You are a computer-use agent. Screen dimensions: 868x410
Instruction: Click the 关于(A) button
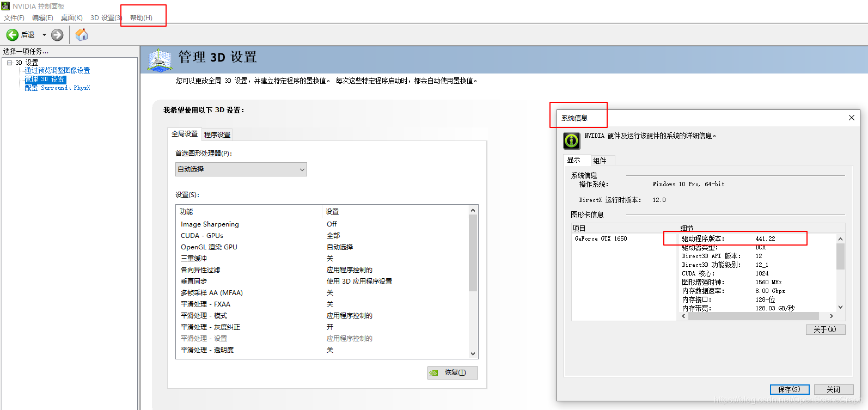(x=826, y=329)
